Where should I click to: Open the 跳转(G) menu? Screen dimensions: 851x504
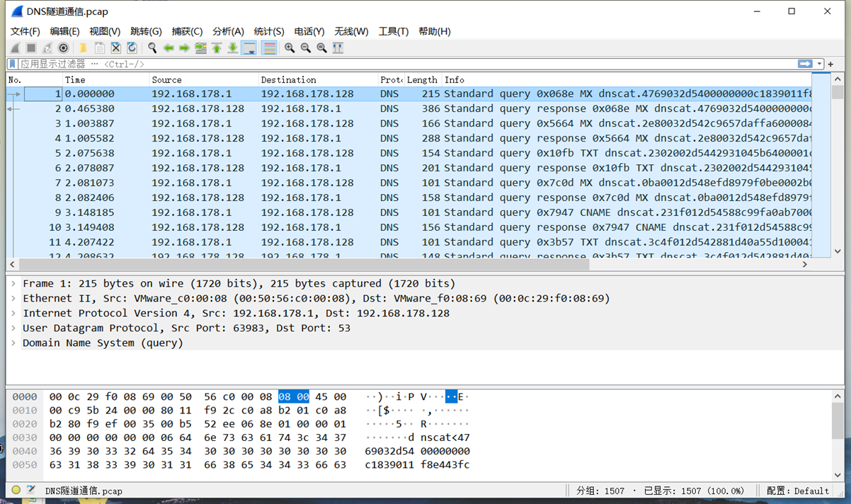coord(146,31)
